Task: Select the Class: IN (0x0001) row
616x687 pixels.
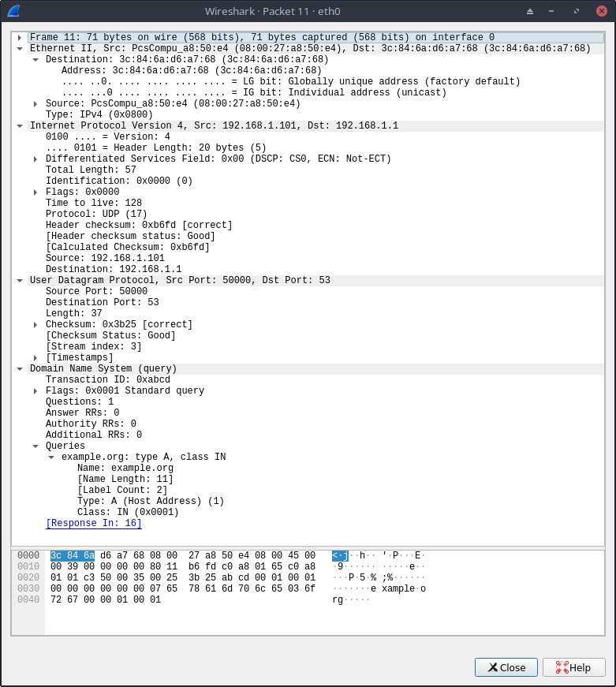Action: [128, 512]
